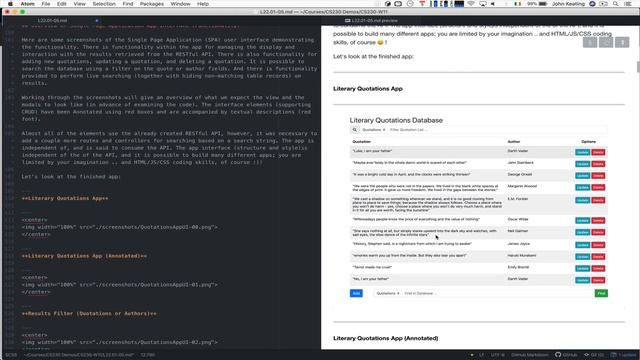
Task: Open the volume control in menu bar
Action: click(x=493, y=4)
